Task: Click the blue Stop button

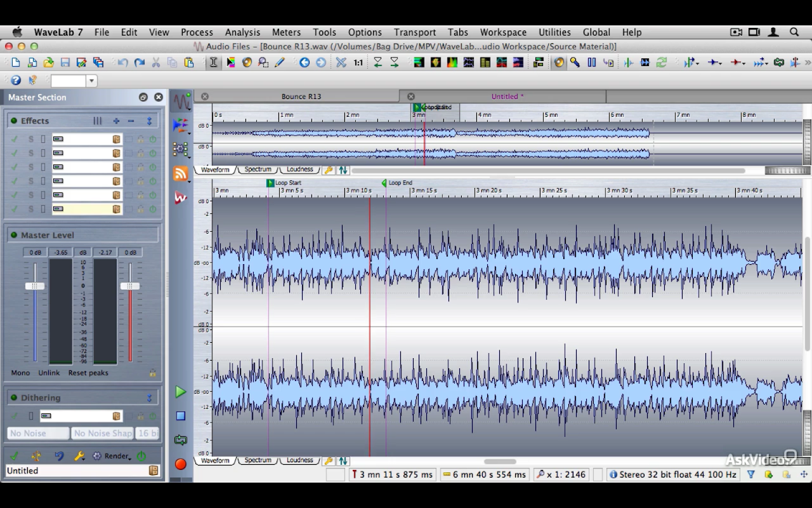Action: click(181, 416)
